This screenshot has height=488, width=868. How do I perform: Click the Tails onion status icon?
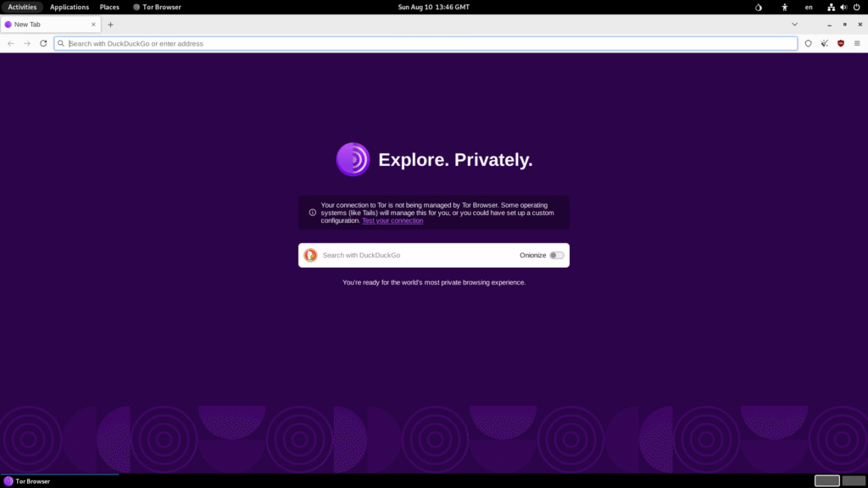click(758, 7)
